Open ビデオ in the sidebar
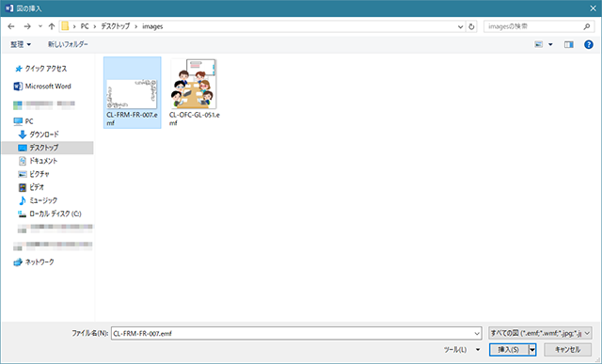The height and width of the screenshot is (364, 602). [x=37, y=187]
